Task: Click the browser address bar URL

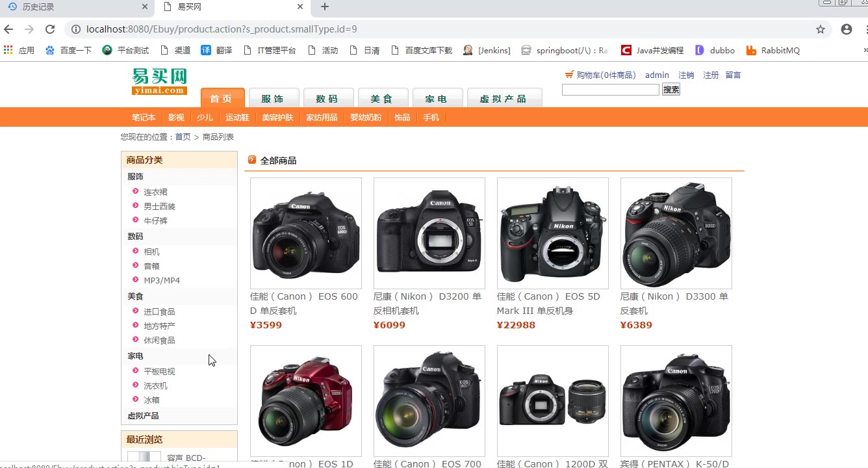Action: click(222, 29)
